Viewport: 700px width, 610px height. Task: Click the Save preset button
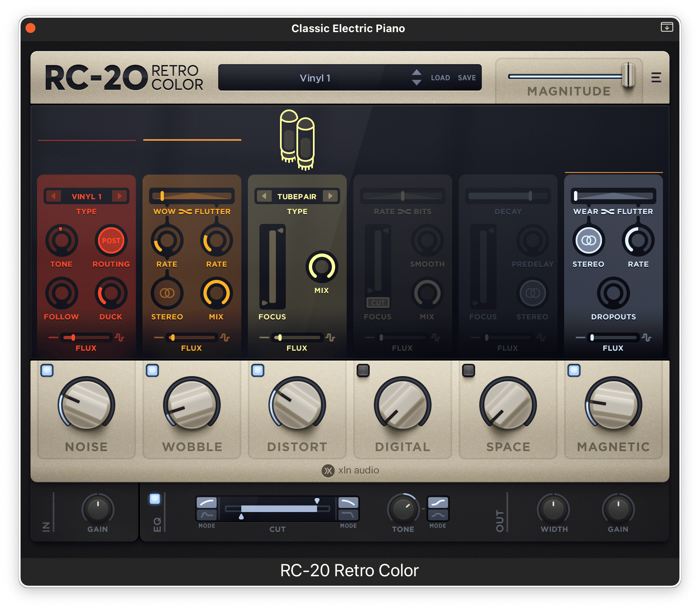tap(467, 78)
